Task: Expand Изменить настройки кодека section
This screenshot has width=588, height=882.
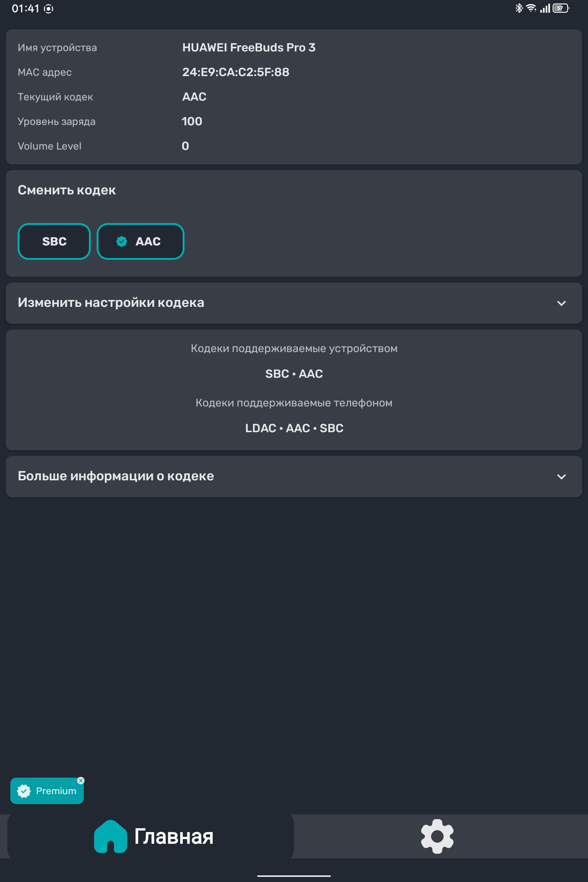Action: [x=294, y=303]
